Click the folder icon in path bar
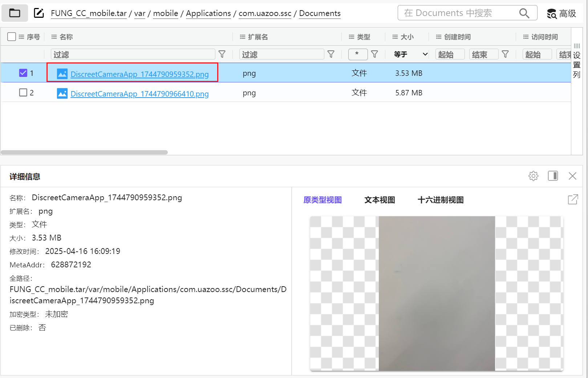The height and width of the screenshot is (378, 588). (x=15, y=13)
